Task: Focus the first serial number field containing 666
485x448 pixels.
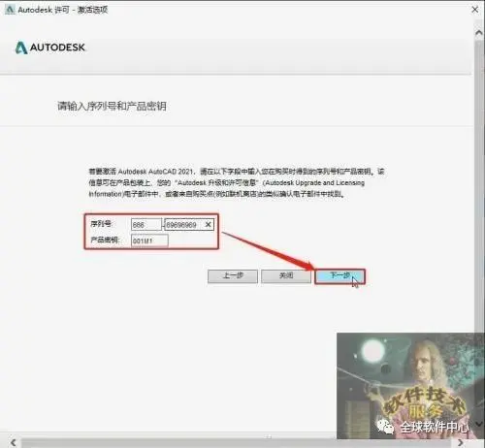Action: [146, 225]
